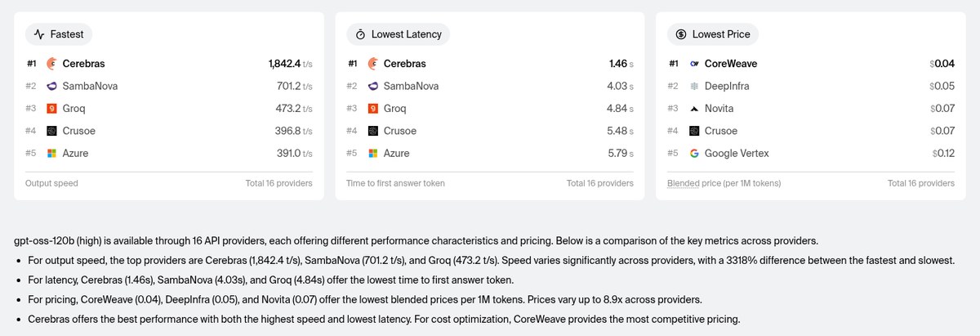Click the dollar icon beside Lowest Price
Image resolution: width=980 pixels, height=336 pixels.
tap(680, 34)
